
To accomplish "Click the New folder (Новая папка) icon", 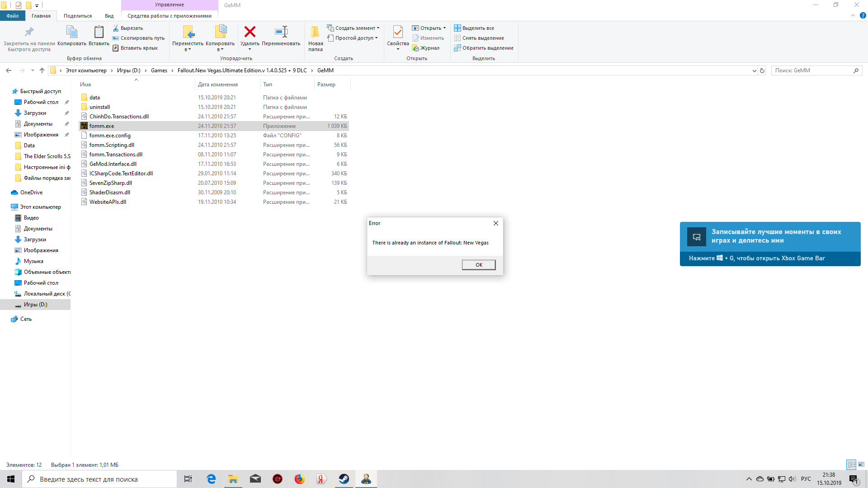I will point(315,32).
